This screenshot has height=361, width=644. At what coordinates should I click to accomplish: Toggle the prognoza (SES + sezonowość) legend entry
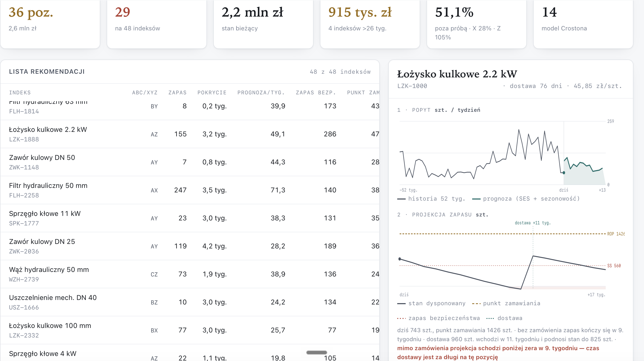(x=526, y=199)
